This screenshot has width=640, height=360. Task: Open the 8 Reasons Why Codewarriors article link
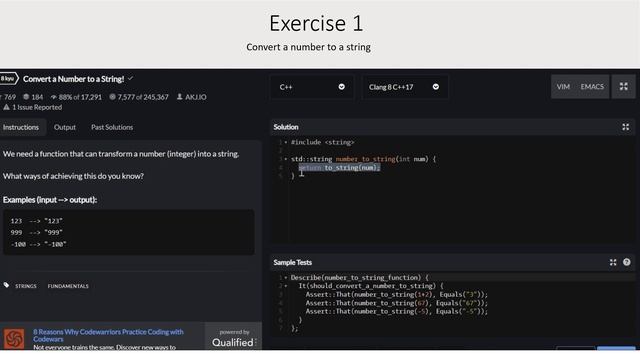108,335
